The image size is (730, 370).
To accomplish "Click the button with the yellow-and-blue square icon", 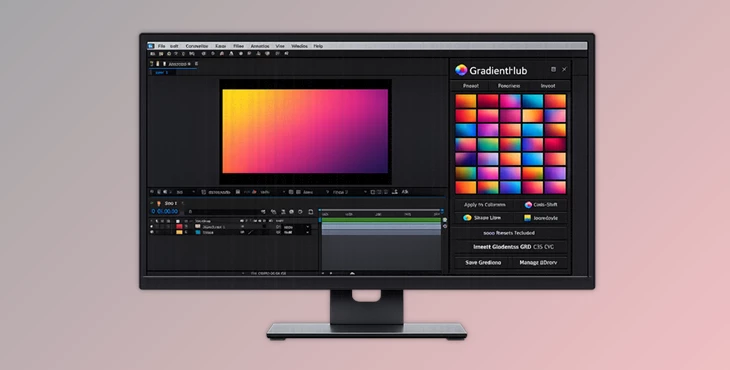I will [x=541, y=218].
